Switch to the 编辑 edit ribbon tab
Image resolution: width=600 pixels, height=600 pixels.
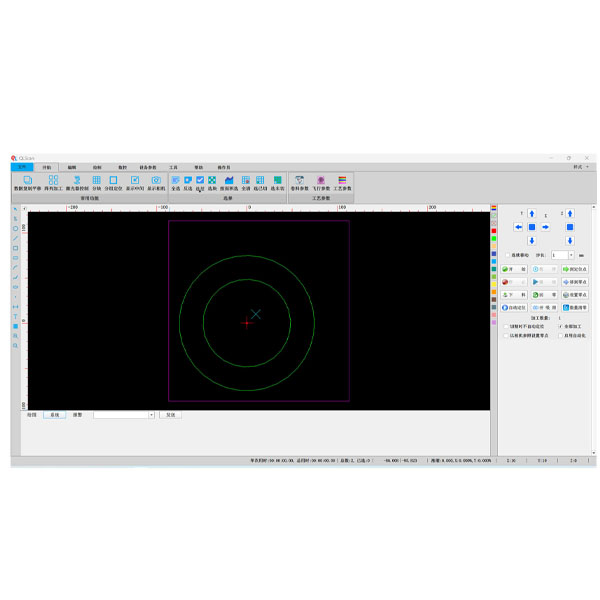(72, 167)
